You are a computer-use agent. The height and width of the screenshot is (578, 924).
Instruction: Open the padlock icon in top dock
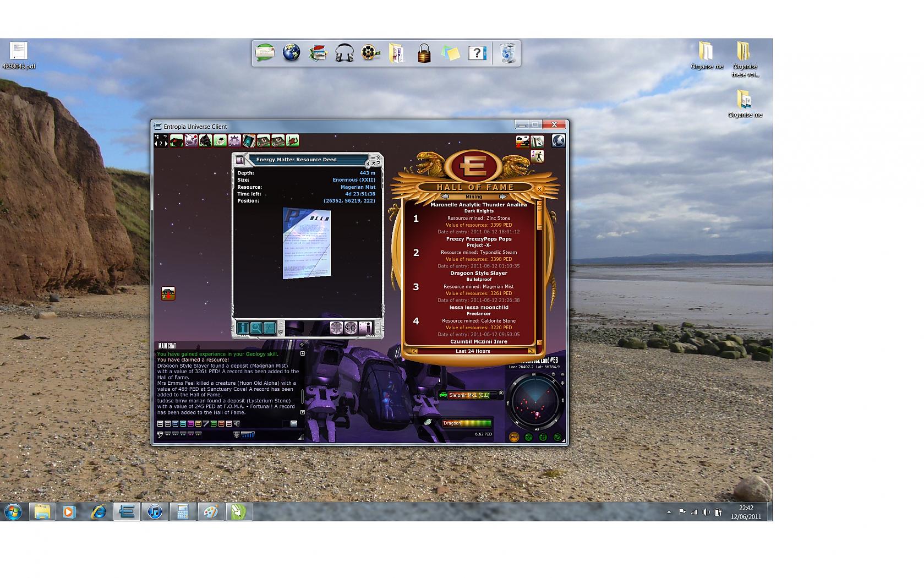(x=424, y=53)
